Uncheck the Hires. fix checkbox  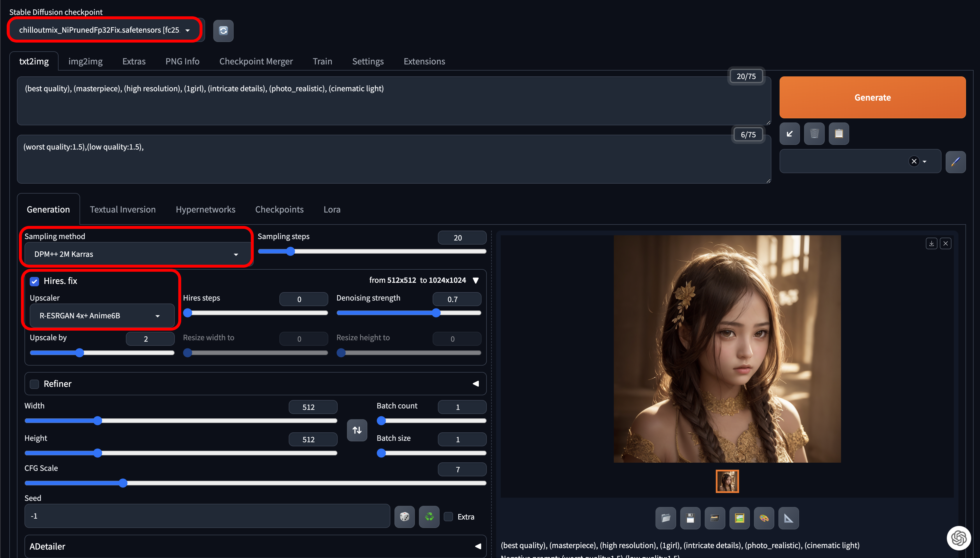pos(34,282)
